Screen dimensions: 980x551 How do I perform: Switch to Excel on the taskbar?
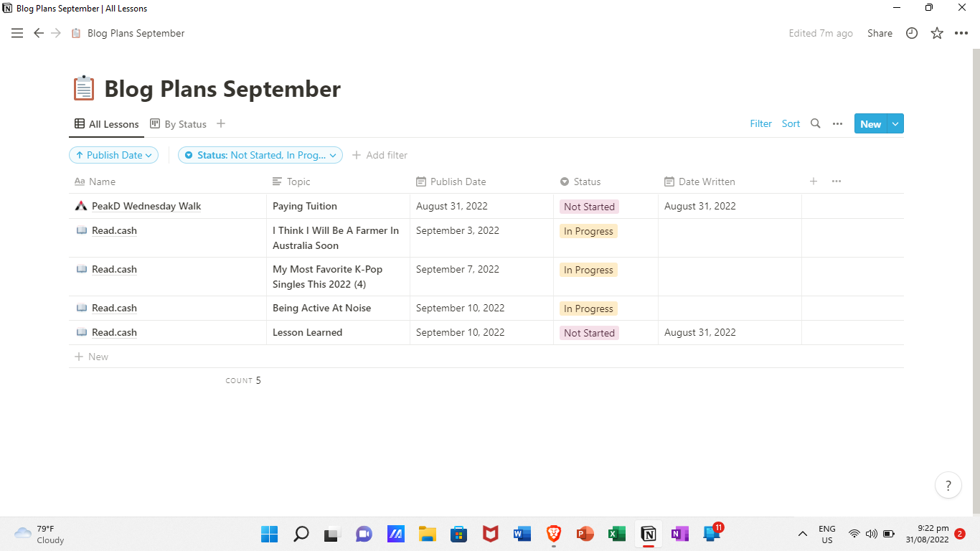[x=616, y=534]
